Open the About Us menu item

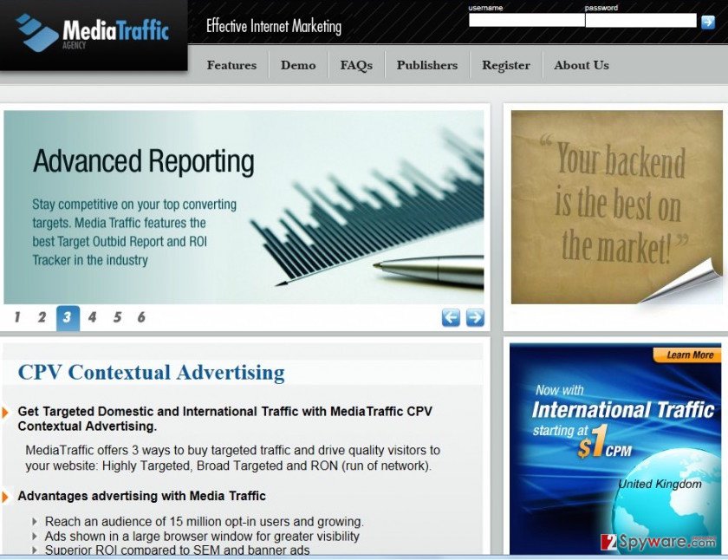582,65
